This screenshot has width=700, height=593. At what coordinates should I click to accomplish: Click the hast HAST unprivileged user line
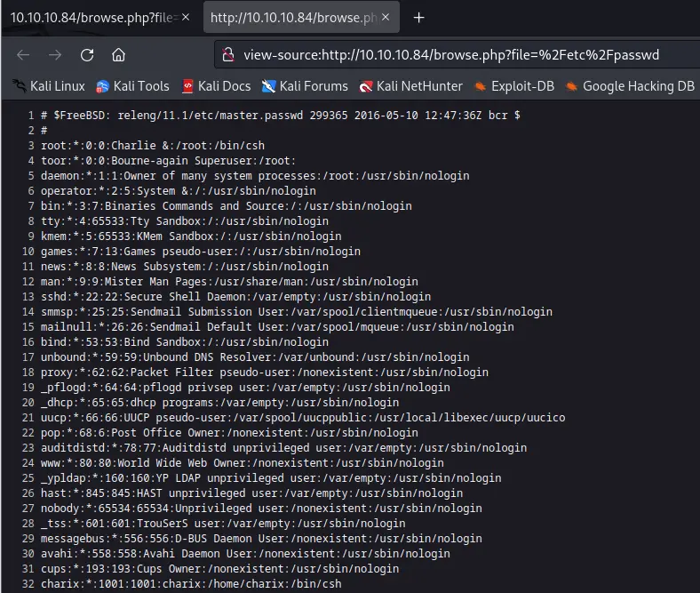click(251, 493)
